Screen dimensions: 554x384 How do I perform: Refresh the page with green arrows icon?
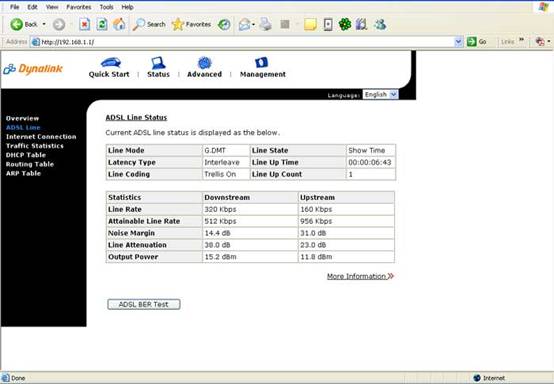coord(102,24)
